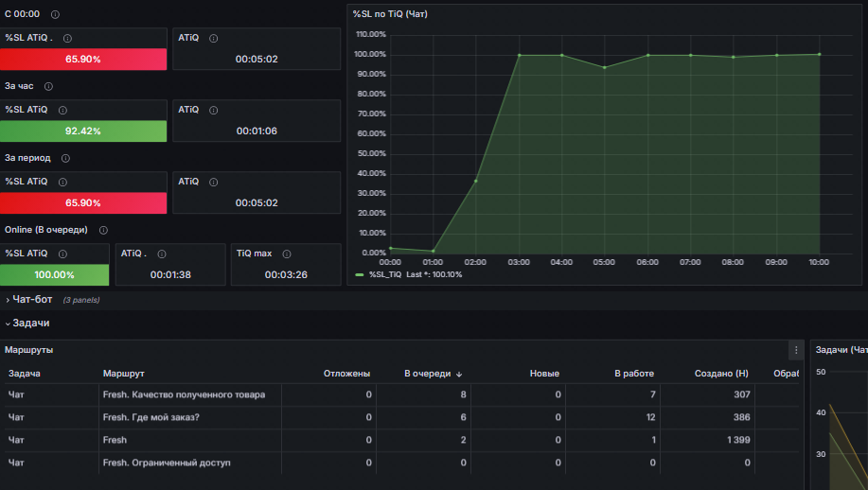Sort table by Отложены column header
The width and height of the screenshot is (868, 490).
(346, 374)
